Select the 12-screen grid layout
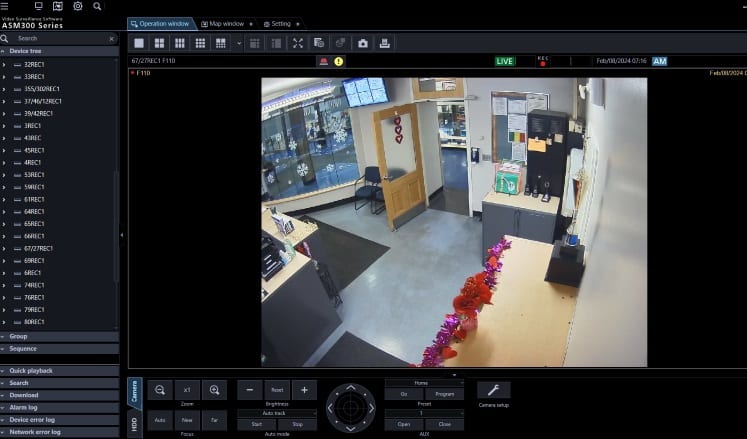Image resolution: width=747 pixels, height=439 pixels. tap(221, 43)
